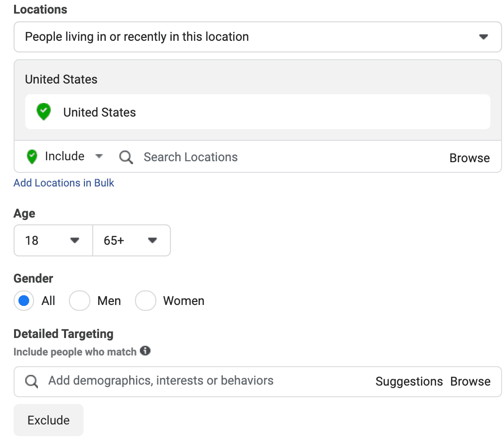Open the minimum age dropdown showing 18
The height and width of the screenshot is (439, 504).
53,240
